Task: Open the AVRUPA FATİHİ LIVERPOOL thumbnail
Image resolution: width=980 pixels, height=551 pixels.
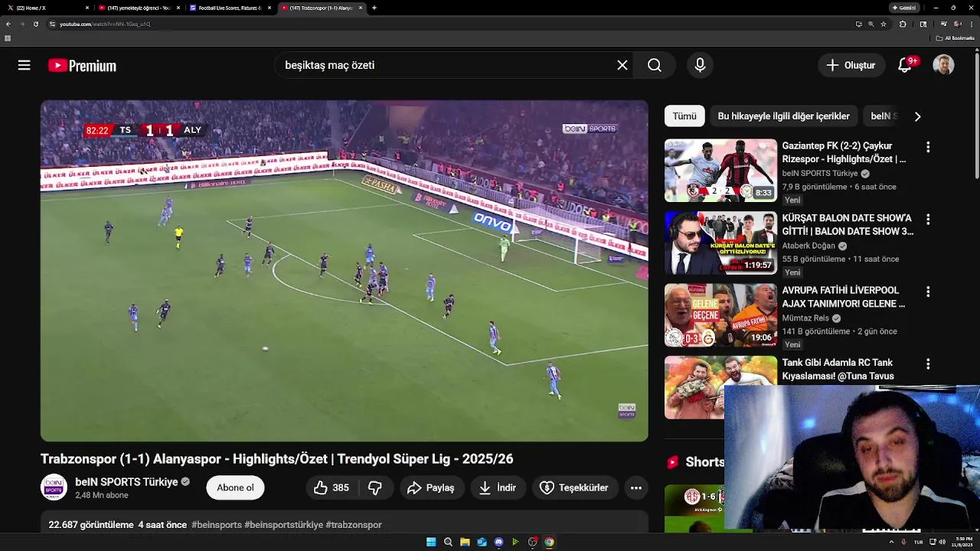Action: 720,315
